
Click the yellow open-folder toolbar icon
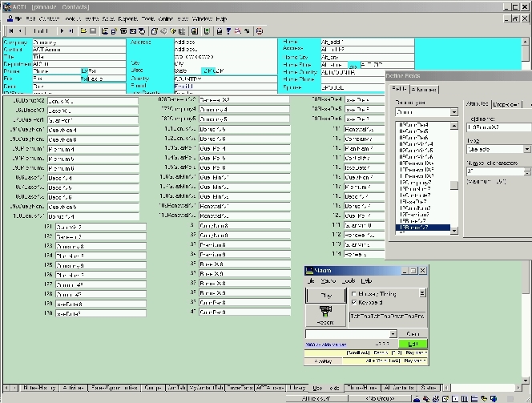pos(83,31)
